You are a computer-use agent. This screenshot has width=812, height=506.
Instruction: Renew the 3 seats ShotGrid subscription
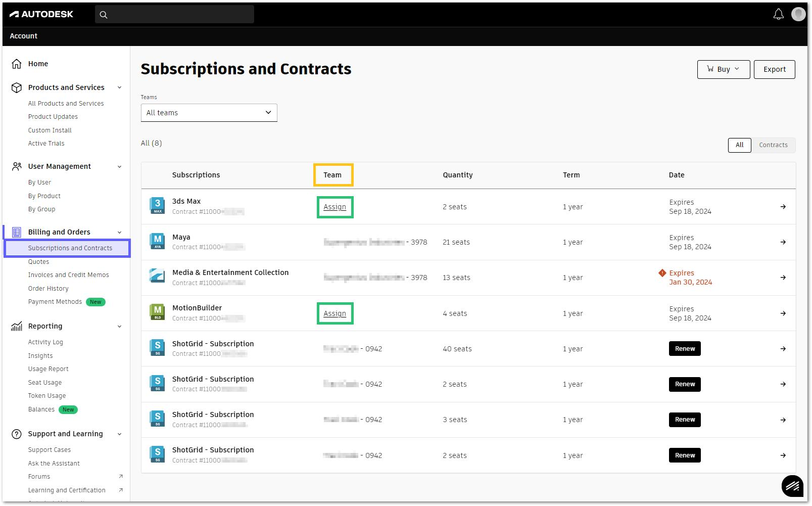[x=685, y=420]
